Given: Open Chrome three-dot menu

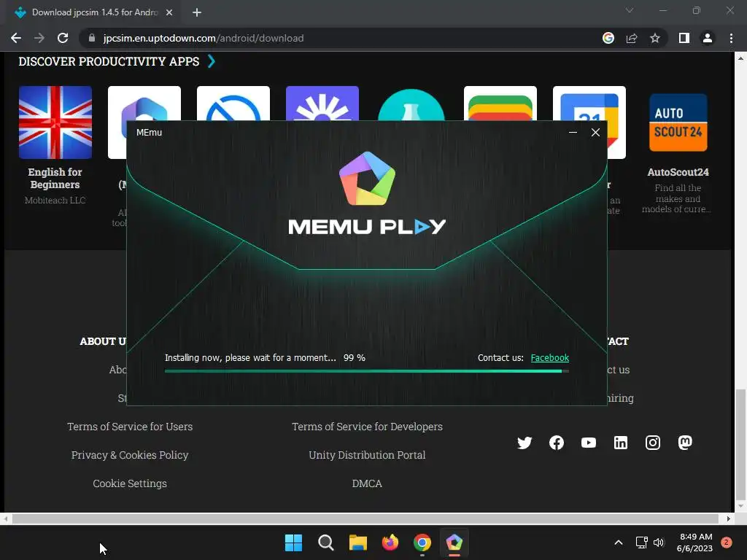Looking at the screenshot, I should point(731,38).
